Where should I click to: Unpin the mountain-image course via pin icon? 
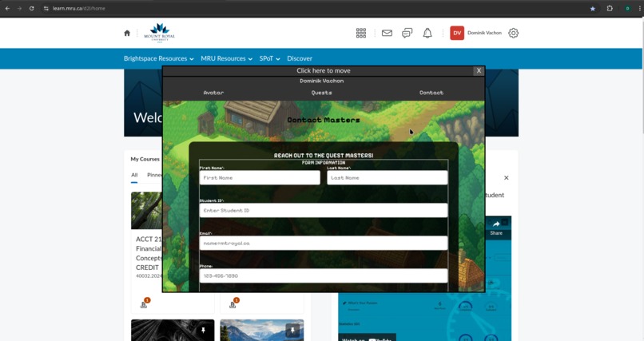[292, 331]
